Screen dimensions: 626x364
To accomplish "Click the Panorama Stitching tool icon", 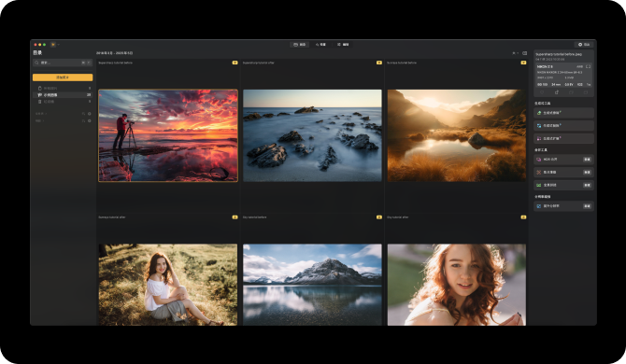I will click(x=538, y=185).
